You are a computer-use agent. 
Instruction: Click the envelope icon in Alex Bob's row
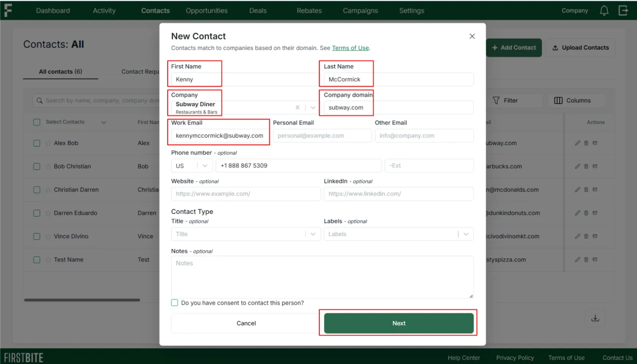[x=595, y=143]
